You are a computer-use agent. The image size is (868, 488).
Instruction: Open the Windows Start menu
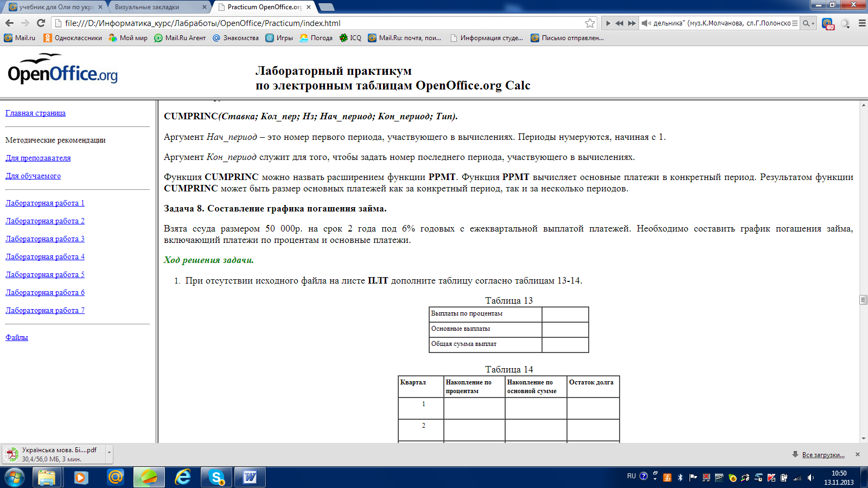pos(15,478)
